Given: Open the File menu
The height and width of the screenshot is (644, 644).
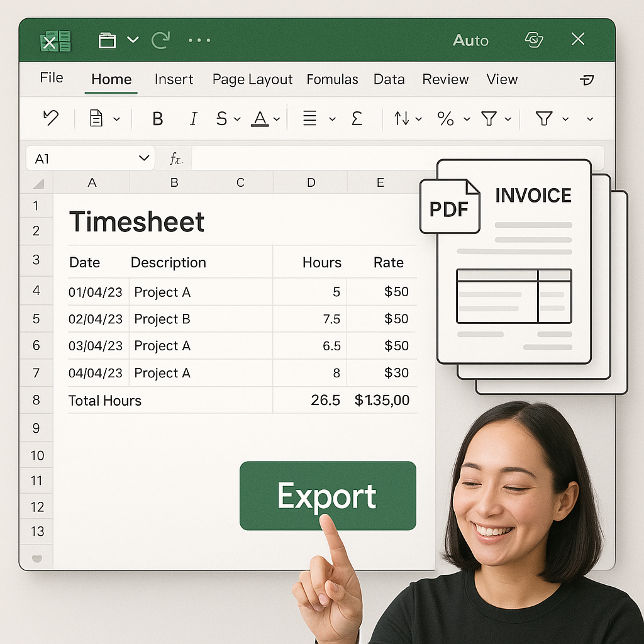Looking at the screenshot, I should [x=52, y=77].
